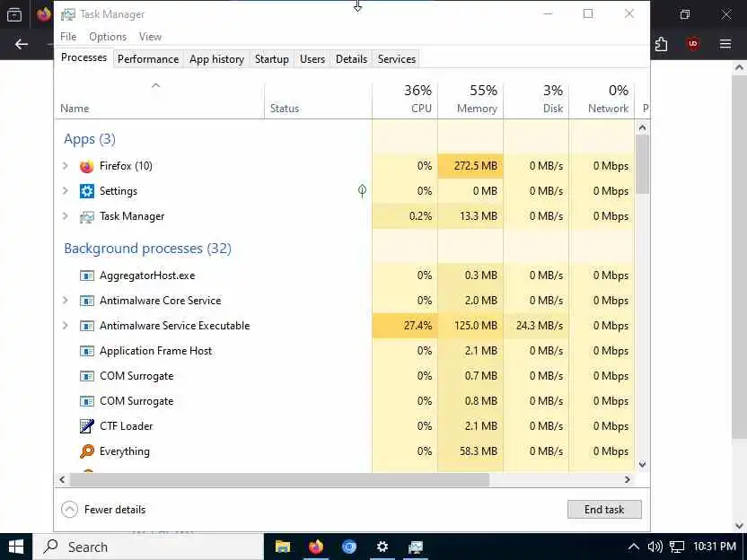
Task: Switch to the Startup tab
Action: point(271,59)
